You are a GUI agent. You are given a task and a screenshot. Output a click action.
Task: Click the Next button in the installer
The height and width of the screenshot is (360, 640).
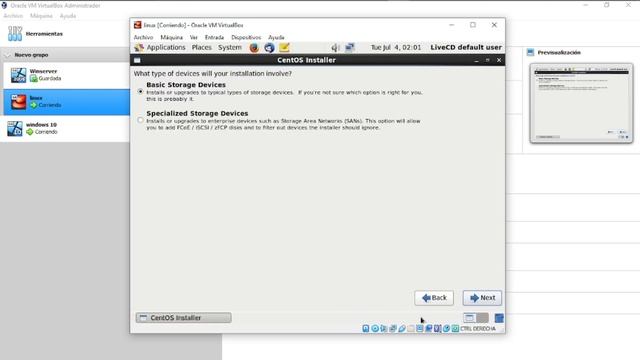(482, 298)
